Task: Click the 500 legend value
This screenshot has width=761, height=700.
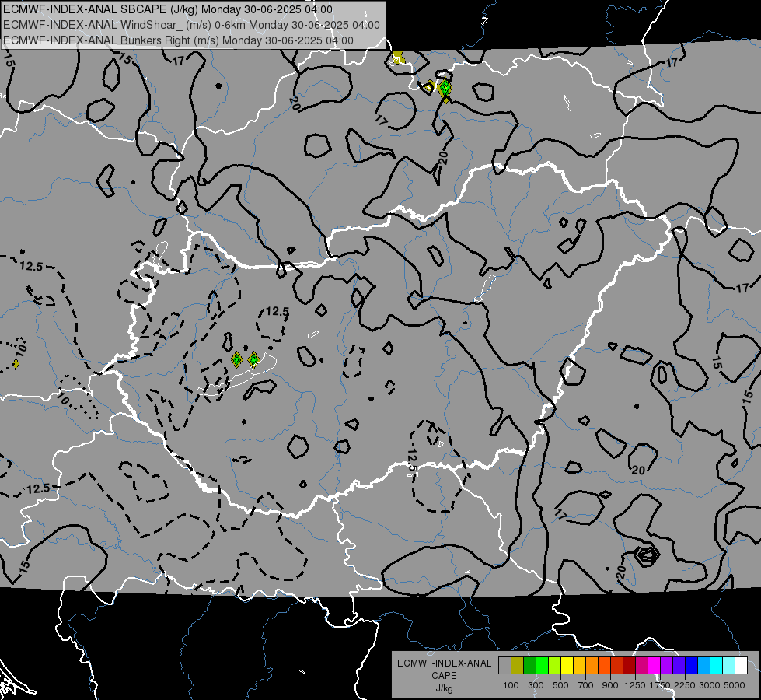Action: [560, 685]
